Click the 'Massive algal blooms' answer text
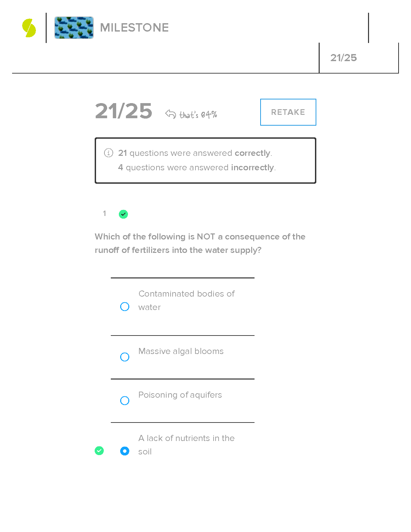Image resolution: width=411 pixels, height=532 pixels. point(181,351)
